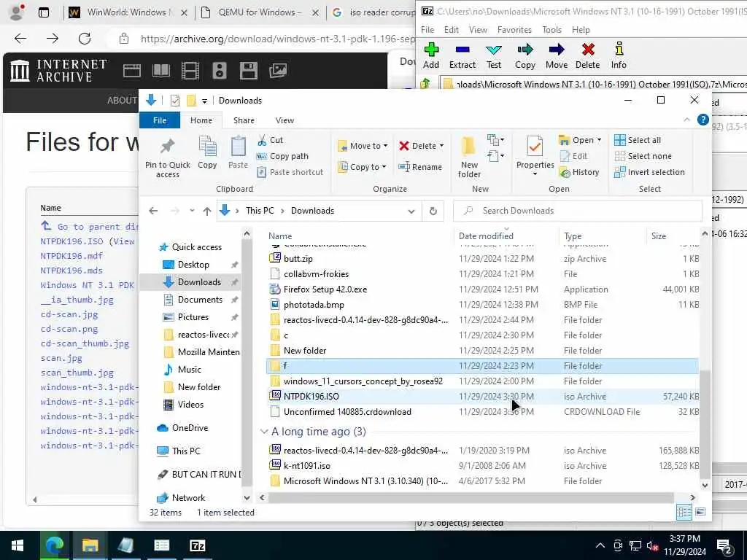
Task: Collapse the 'A long time ago' group
Action: (x=264, y=432)
